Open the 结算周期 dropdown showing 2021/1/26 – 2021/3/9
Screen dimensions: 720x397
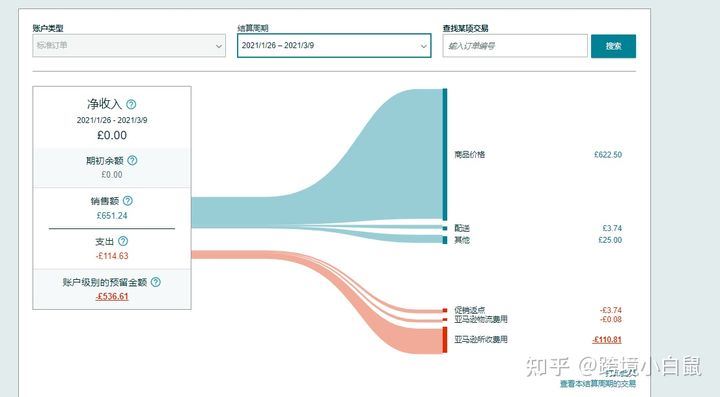[334, 46]
